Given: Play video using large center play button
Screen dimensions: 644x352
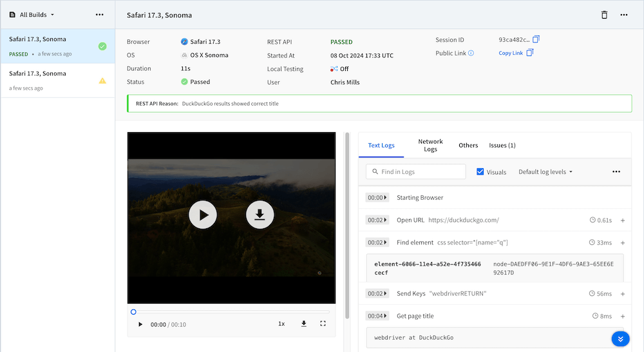Looking at the screenshot, I should click(203, 215).
